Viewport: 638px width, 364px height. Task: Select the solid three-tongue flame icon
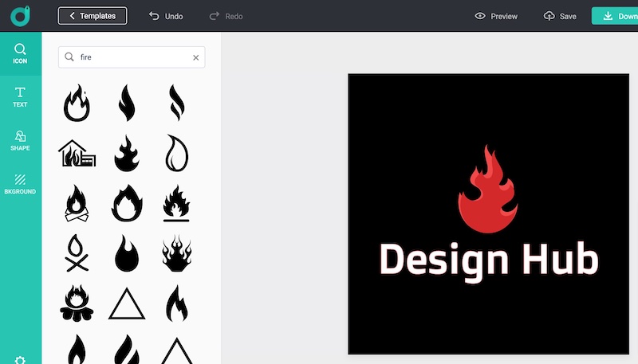coord(127,153)
